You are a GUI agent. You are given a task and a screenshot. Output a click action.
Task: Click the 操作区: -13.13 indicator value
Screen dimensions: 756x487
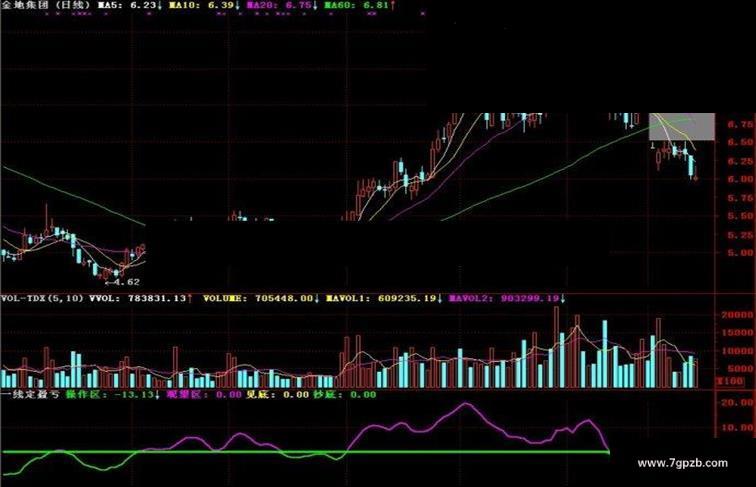(113, 395)
